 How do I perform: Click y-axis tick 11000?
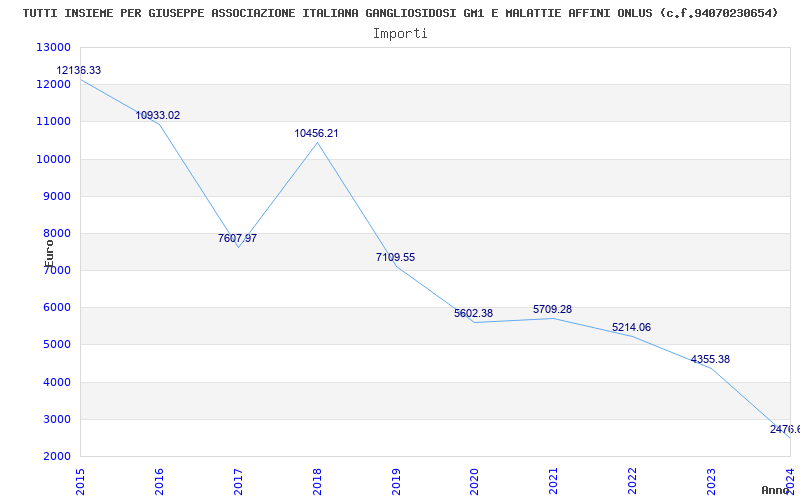53,122
